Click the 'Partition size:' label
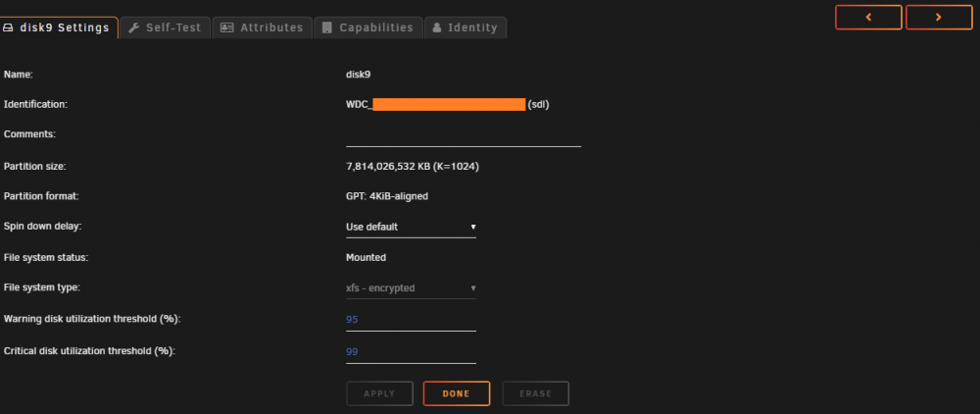This screenshot has width=980, height=414. (35, 167)
